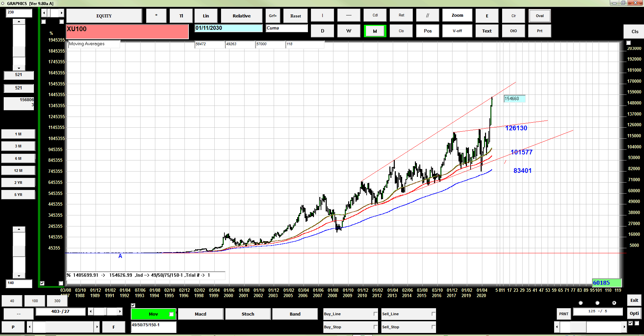
Task: Click the asterisk '*' toolbar button
Action: pos(156,16)
